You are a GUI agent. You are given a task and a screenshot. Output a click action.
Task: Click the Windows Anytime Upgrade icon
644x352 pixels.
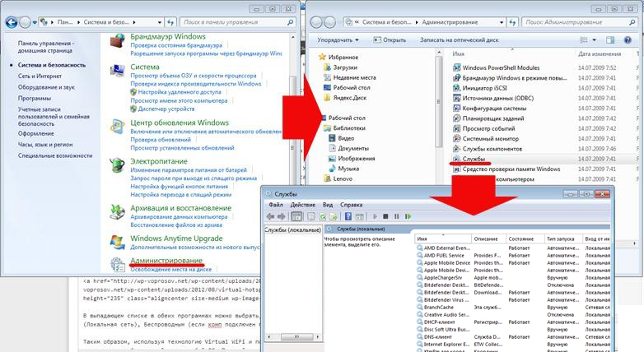119,240
